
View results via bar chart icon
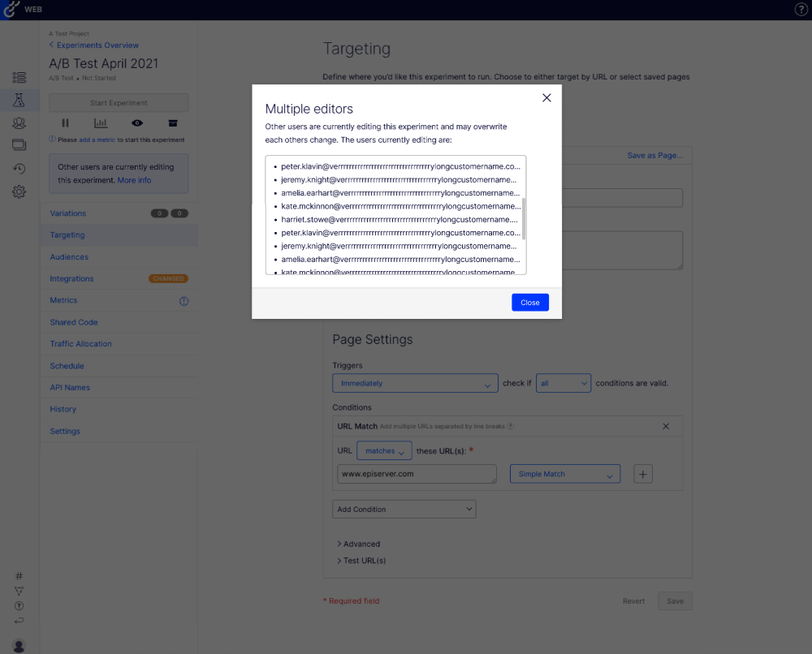pyautogui.click(x=101, y=123)
